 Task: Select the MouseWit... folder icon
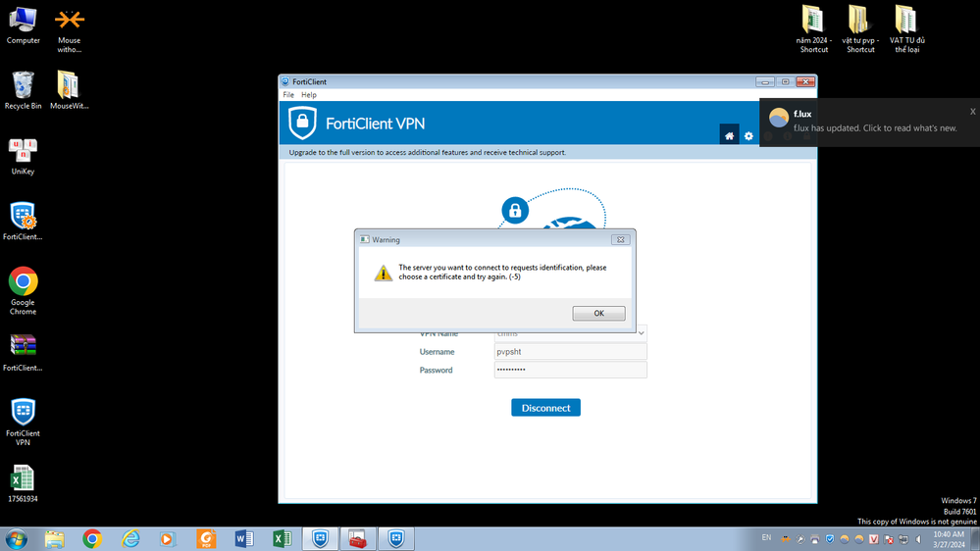click(x=70, y=90)
